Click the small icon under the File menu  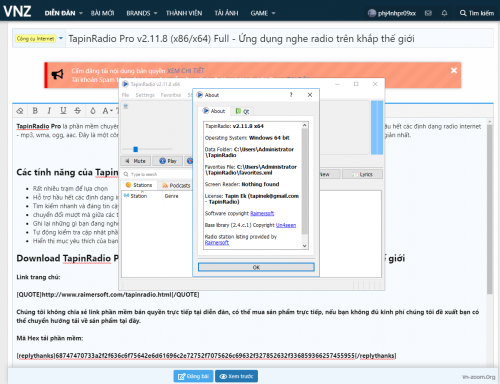(126, 106)
